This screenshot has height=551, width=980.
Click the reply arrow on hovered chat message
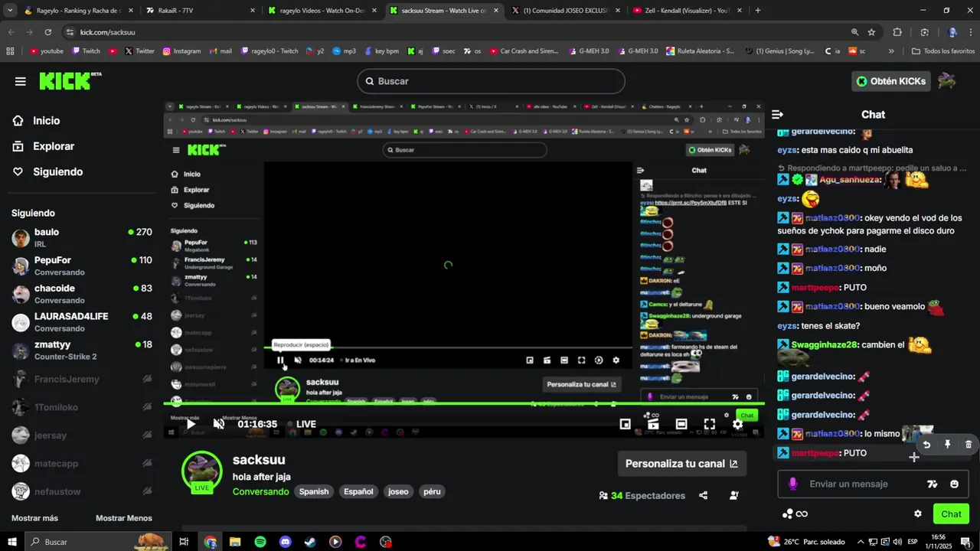(x=926, y=445)
